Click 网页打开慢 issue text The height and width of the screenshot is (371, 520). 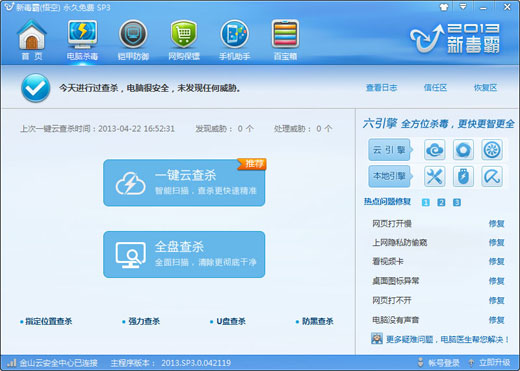pos(392,223)
